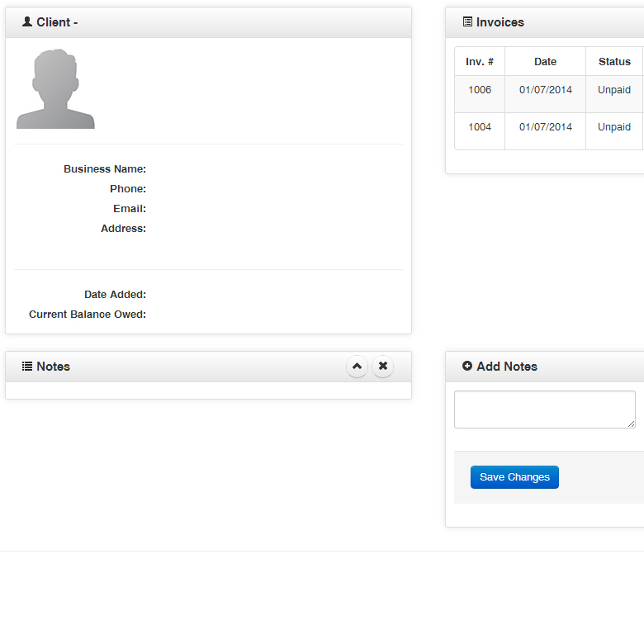Collapse the Notes panel using chevron button
644x644 pixels.
(x=357, y=367)
